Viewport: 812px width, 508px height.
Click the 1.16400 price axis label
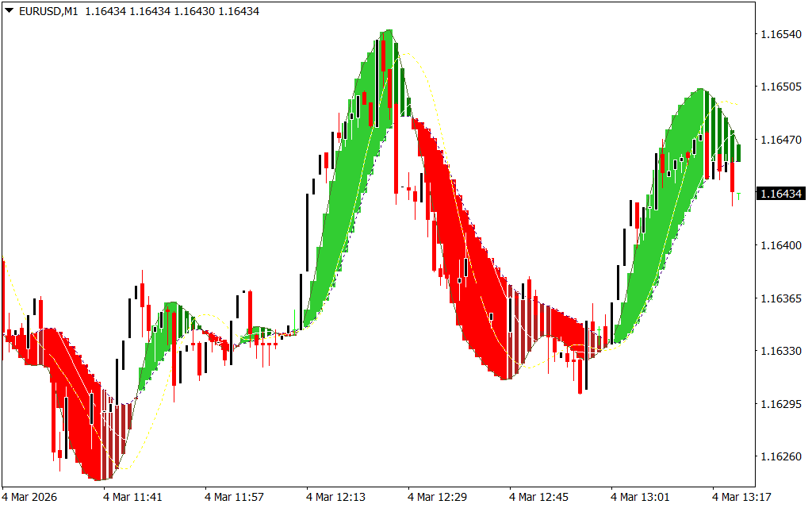pos(780,246)
